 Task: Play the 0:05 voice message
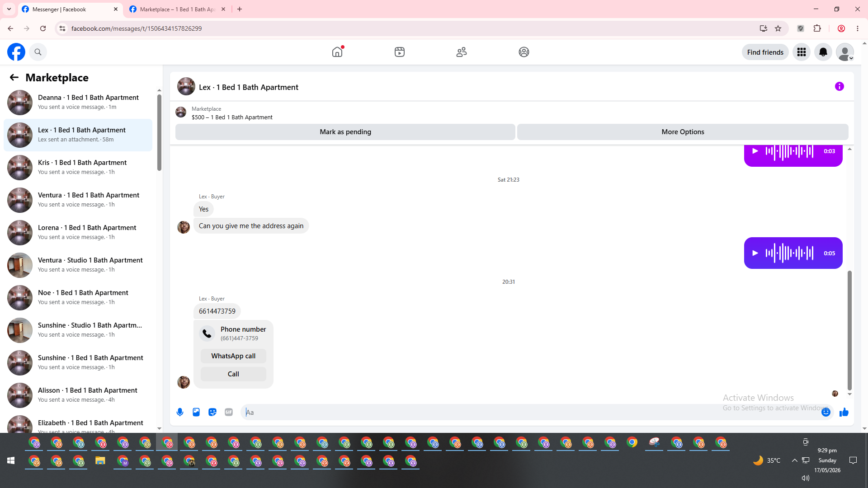755,253
